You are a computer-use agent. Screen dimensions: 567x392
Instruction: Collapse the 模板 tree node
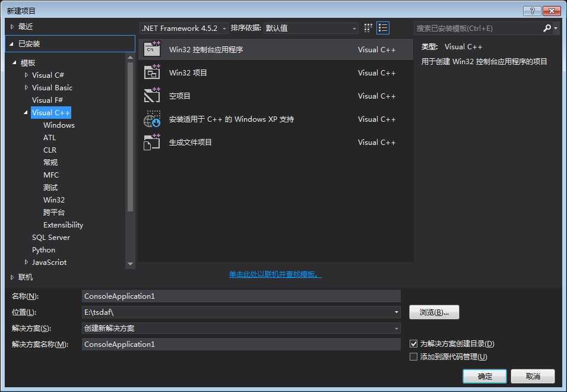pos(14,62)
